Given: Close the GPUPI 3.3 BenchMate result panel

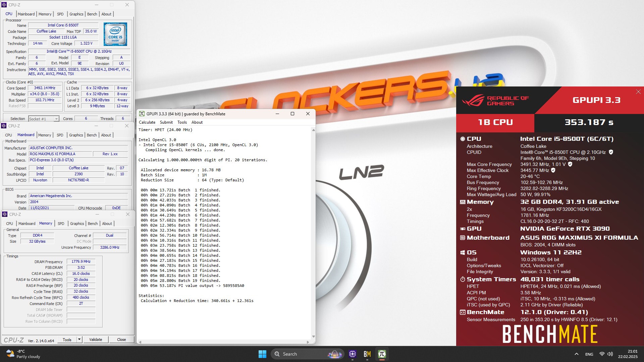Looking at the screenshot, I should [x=638, y=92].
